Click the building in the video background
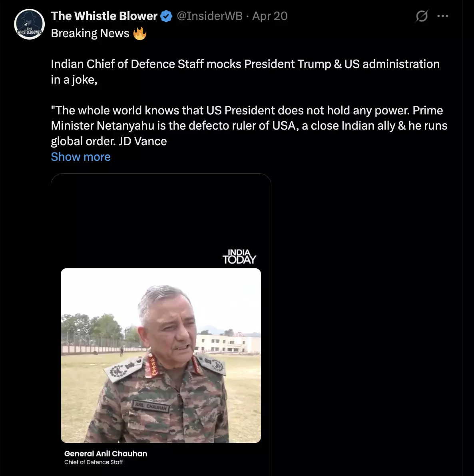The height and width of the screenshot is (476, 474). coord(228,344)
